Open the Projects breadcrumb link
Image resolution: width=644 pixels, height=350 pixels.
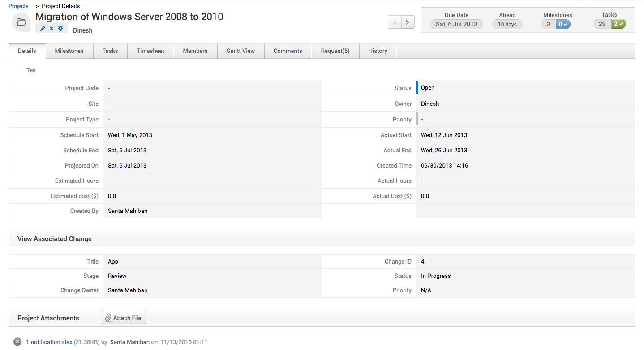tap(18, 6)
